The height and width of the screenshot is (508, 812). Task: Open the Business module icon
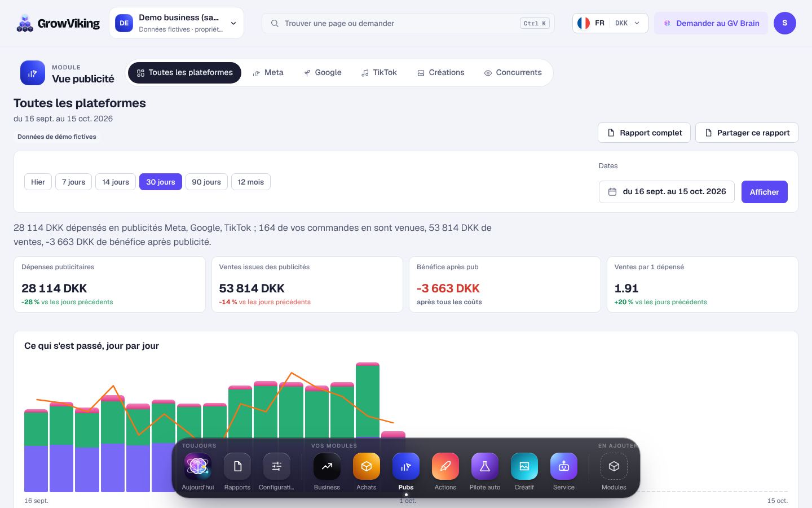click(327, 466)
